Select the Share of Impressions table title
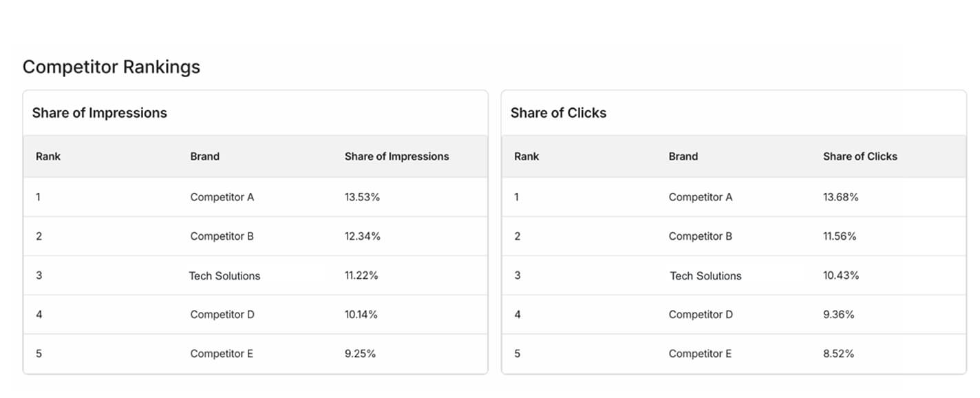Screen dimensions: 980x398 coord(100,113)
